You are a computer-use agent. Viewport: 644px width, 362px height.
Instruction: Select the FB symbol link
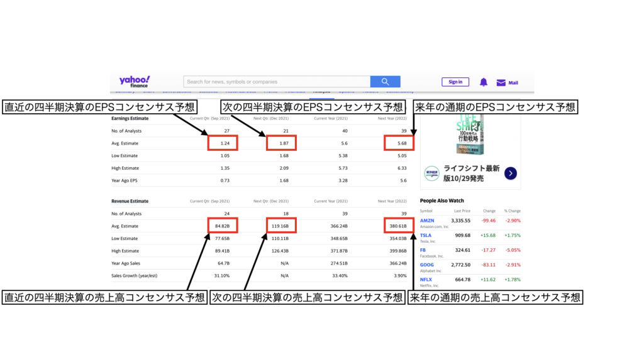423,250
